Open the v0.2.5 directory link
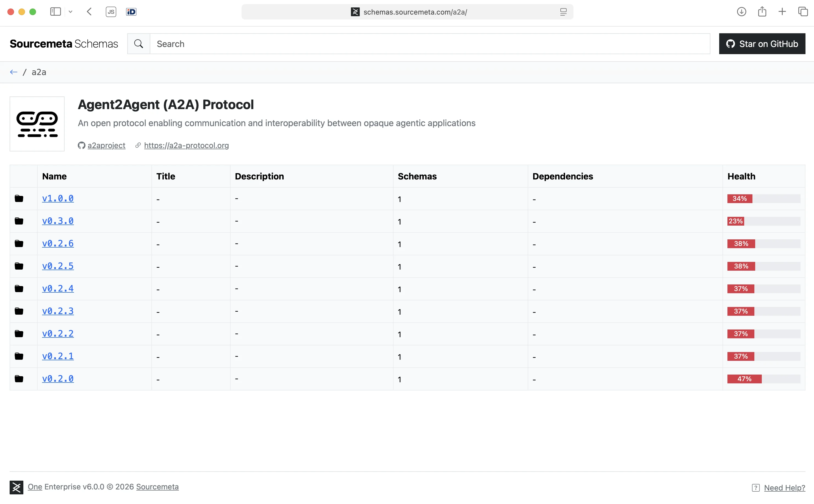Viewport: 814px width, 504px height. (58, 266)
